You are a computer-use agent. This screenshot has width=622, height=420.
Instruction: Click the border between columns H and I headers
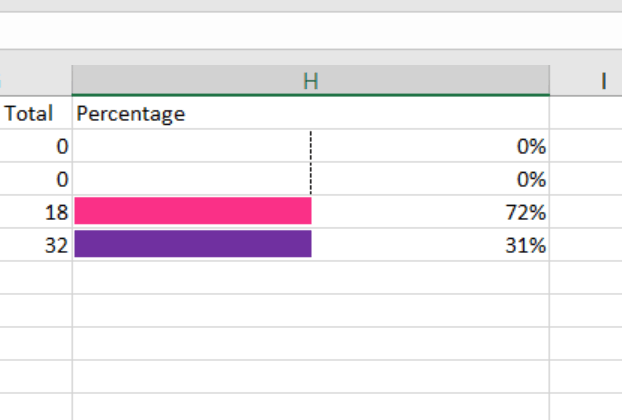pos(550,81)
